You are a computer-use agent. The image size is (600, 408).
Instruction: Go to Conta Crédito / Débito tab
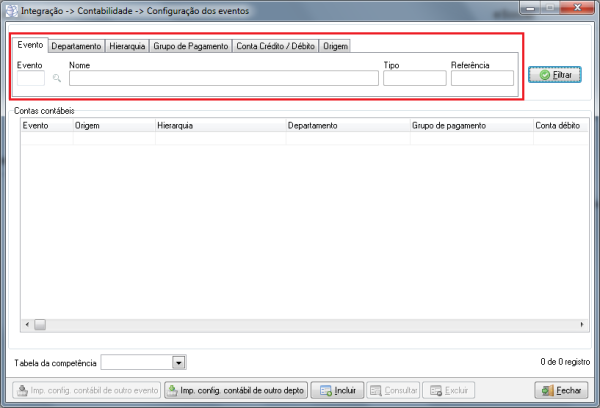pyautogui.click(x=275, y=46)
